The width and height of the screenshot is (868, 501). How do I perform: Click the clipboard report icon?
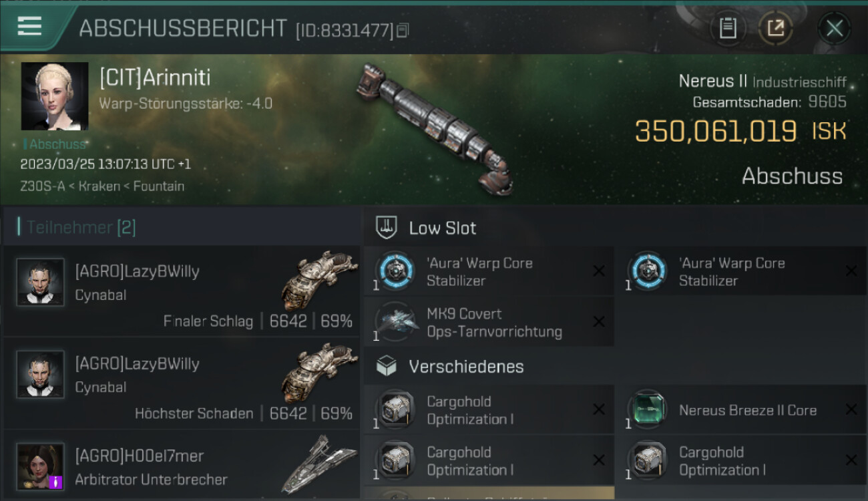click(728, 28)
